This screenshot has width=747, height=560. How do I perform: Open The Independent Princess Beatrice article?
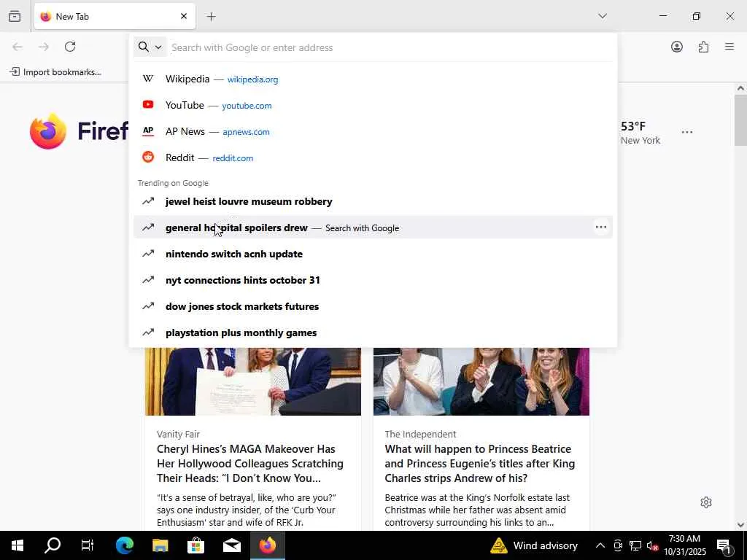pos(480,463)
